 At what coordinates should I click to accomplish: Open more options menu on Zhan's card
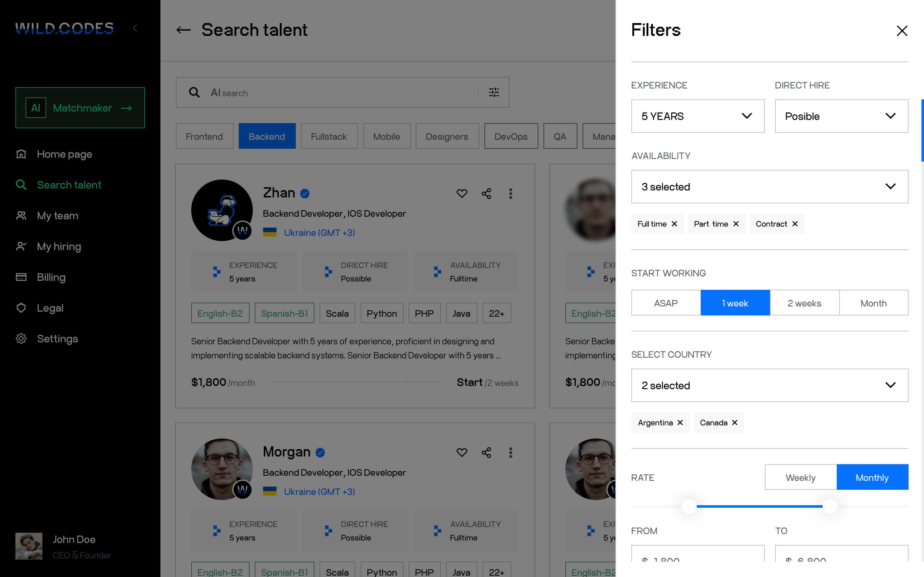click(x=510, y=194)
